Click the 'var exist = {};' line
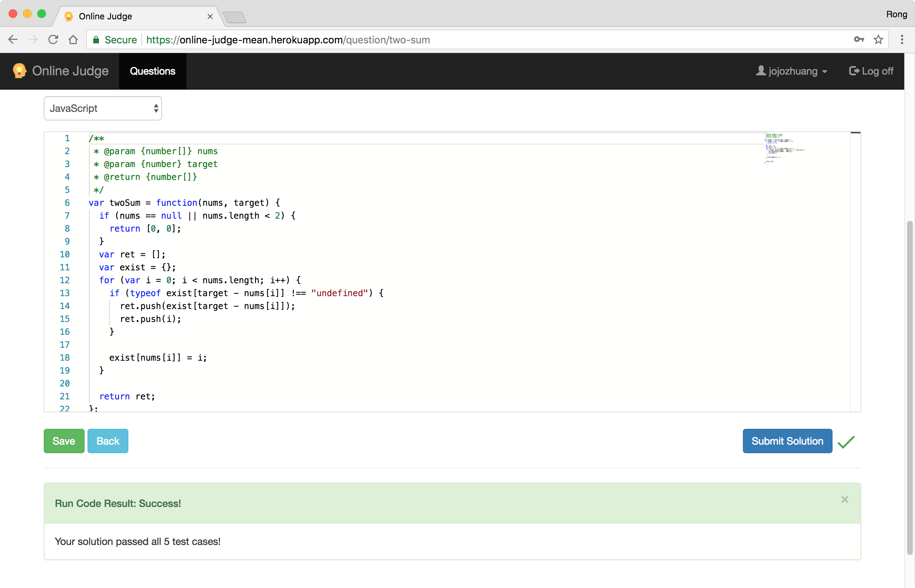 coord(137,267)
